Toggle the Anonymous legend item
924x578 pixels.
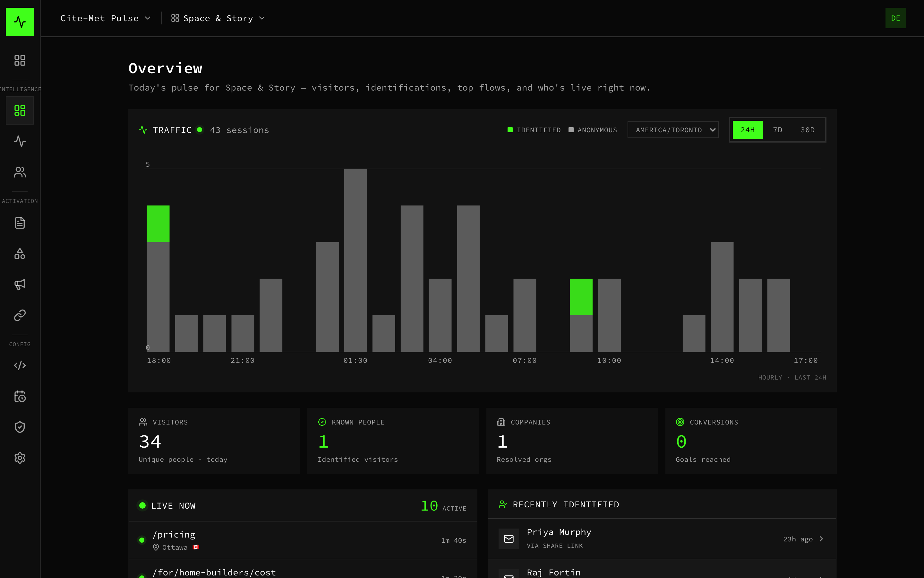pos(593,130)
